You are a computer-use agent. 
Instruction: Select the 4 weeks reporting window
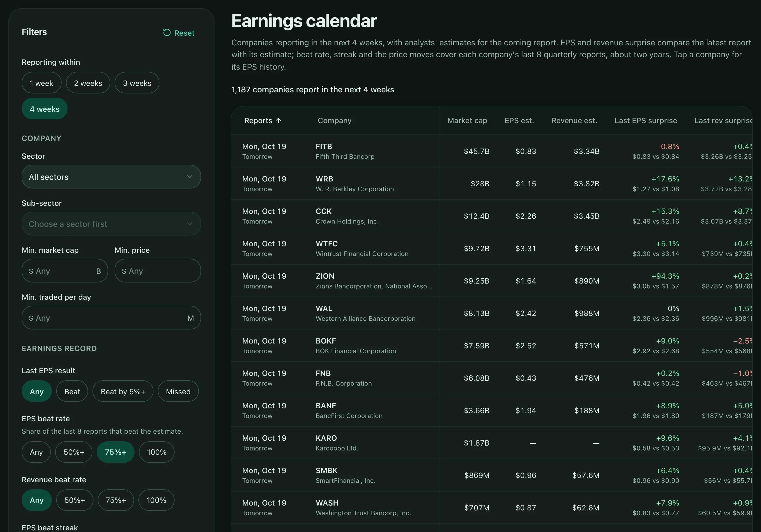click(45, 109)
